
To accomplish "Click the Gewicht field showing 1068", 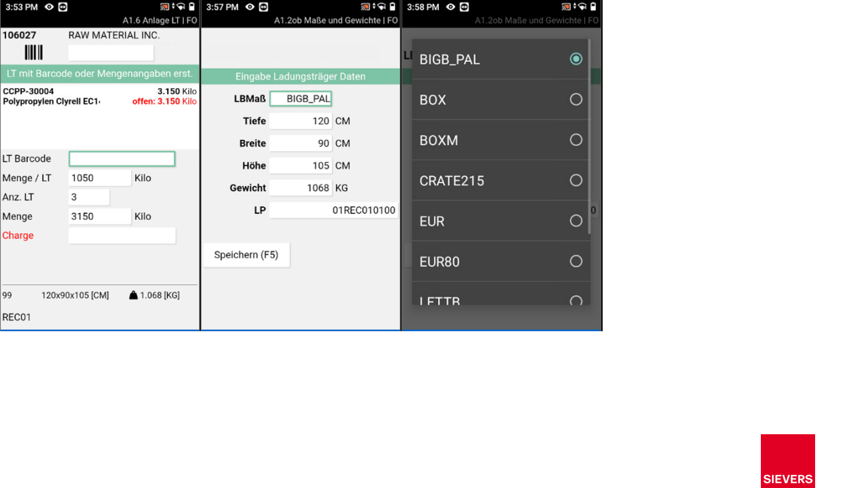I will (301, 188).
